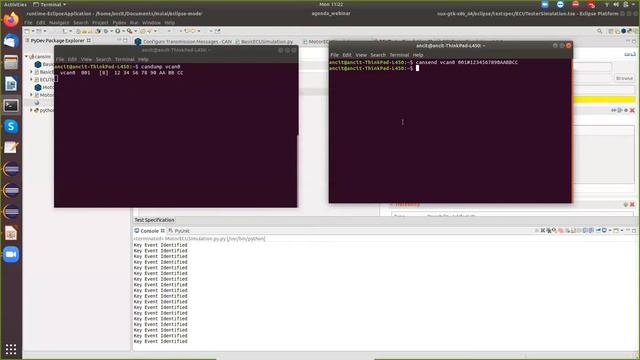This screenshot has height=360, width=640.
Task: Click the volume icon in system tray
Action: (x=616, y=4)
